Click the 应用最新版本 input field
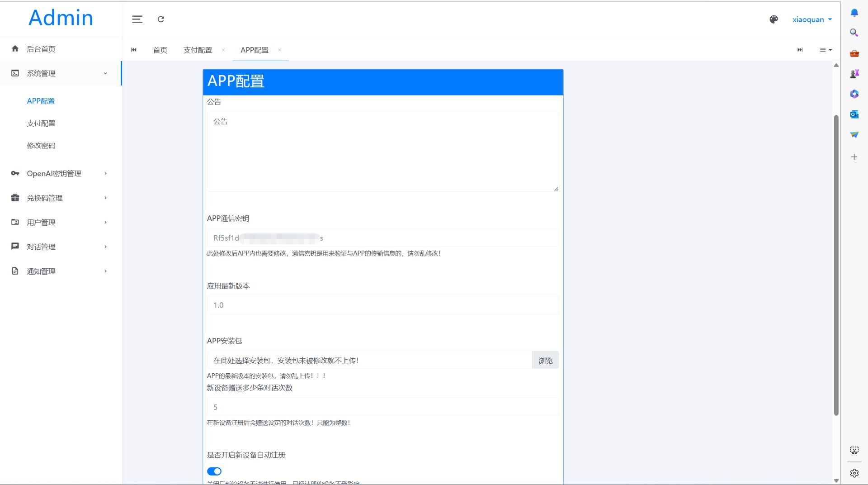The width and height of the screenshot is (868, 485). [383, 305]
